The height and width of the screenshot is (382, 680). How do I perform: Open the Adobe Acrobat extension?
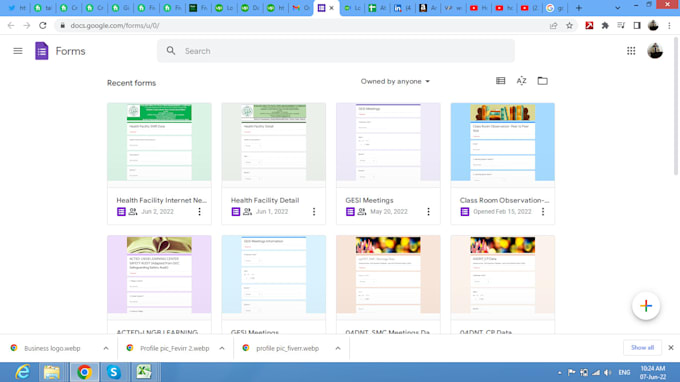click(x=589, y=26)
